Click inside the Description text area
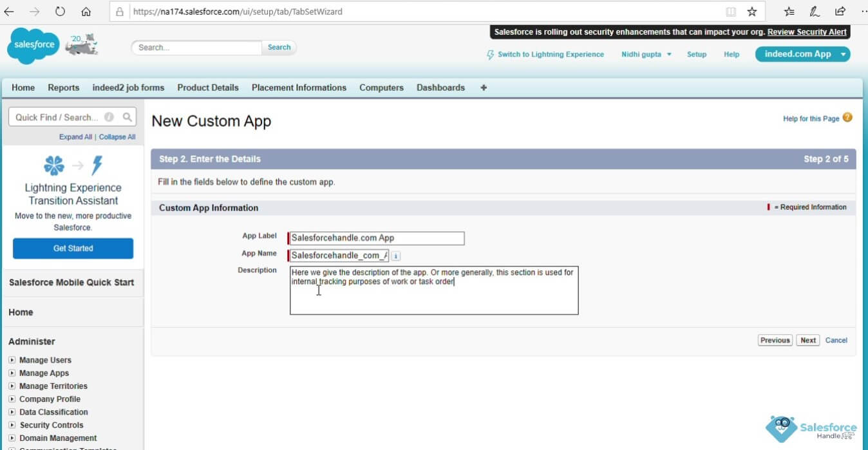The width and height of the screenshot is (868, 450). tap(434, 290)
